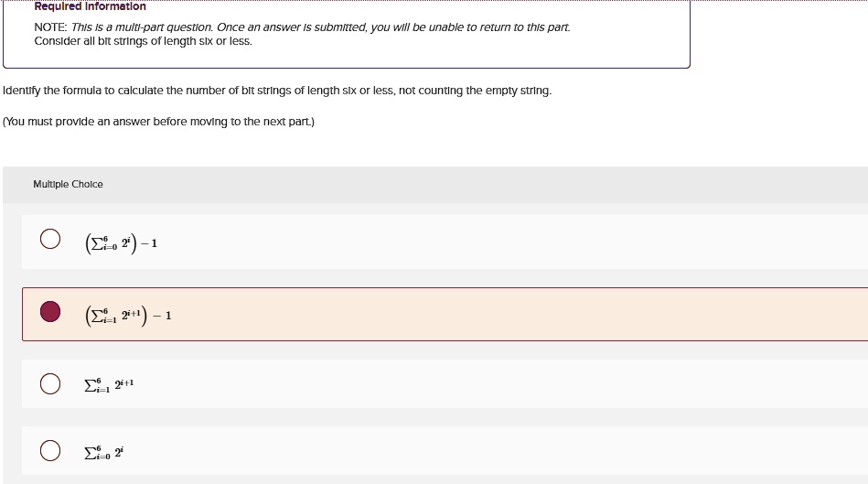Click blank area of first answer row
The image size is (868, 484).
pos(498,242)
